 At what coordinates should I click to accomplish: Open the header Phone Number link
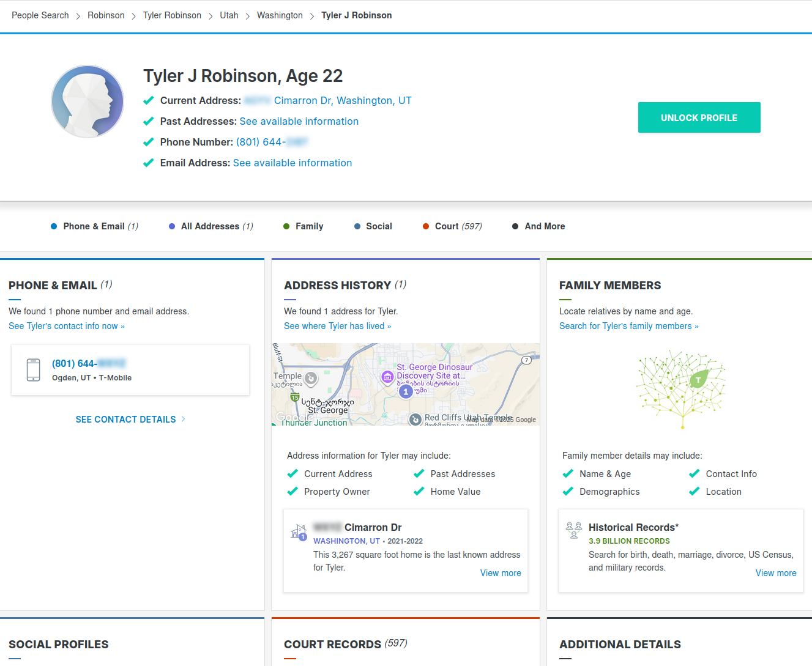coord(272,142)
